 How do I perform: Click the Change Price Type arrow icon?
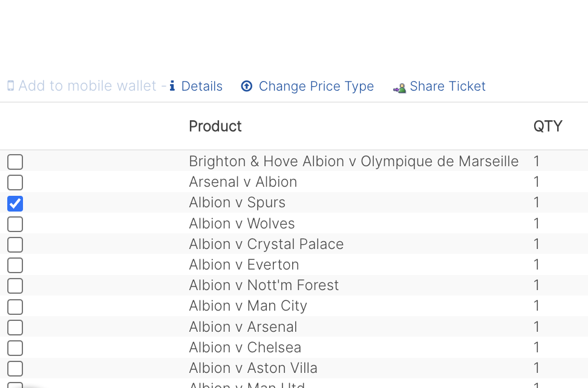click(246, 86)
